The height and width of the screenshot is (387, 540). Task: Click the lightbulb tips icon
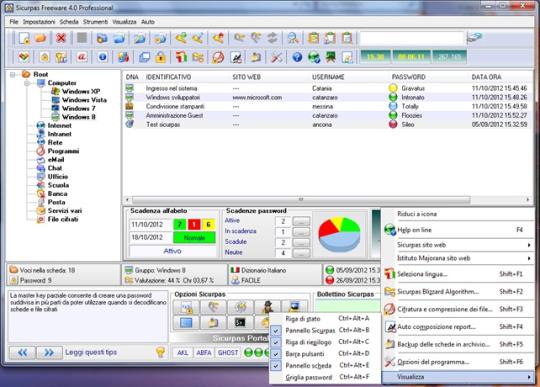[x=160, y=352]
